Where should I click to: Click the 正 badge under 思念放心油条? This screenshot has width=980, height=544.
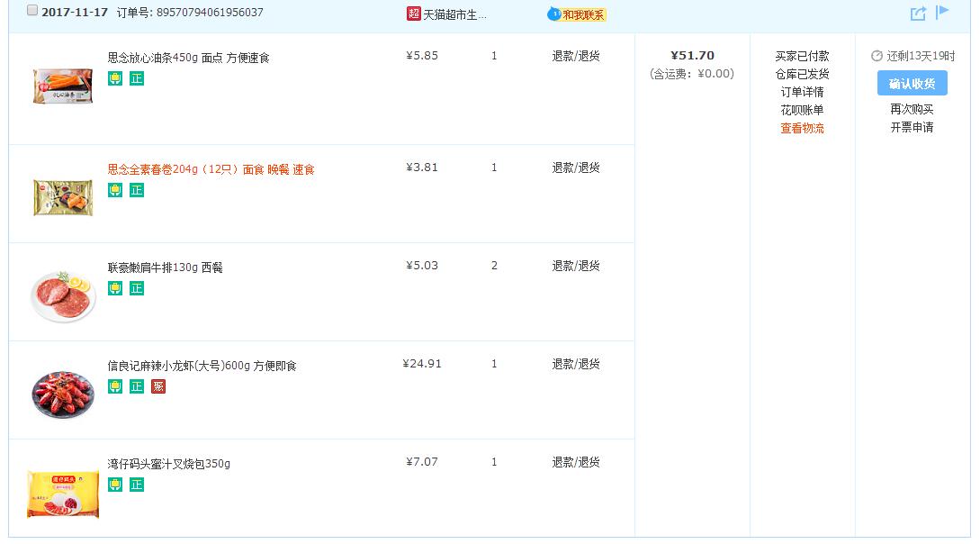tap(137, 78)
